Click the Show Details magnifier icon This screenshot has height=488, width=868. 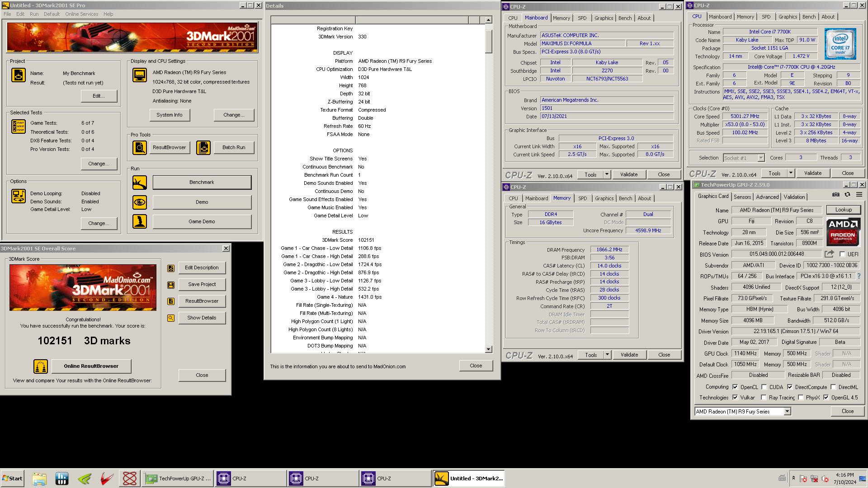click(171, 318)
